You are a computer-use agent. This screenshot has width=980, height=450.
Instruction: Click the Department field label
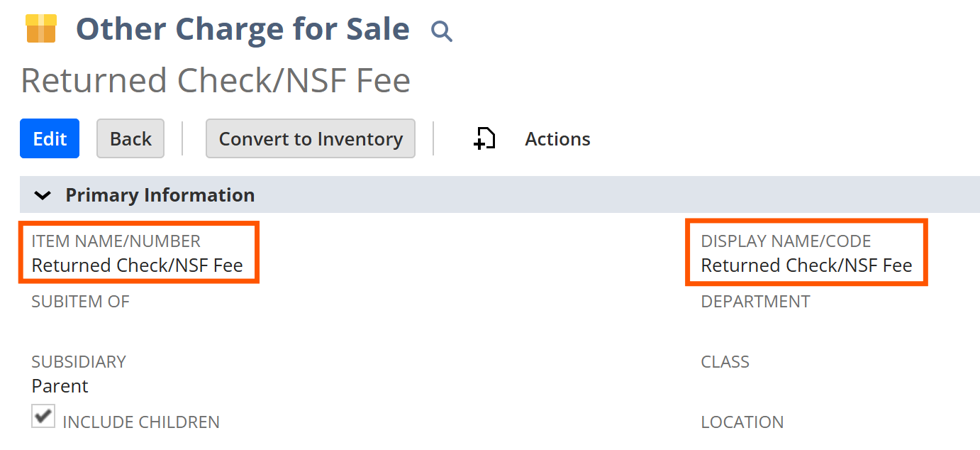[755, 302]
